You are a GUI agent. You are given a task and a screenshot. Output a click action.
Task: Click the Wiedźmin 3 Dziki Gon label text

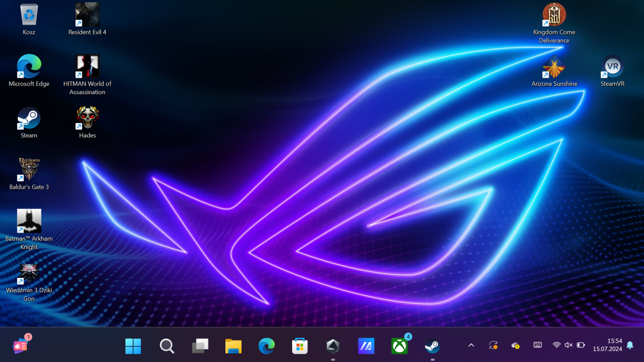tap(29, 294)
